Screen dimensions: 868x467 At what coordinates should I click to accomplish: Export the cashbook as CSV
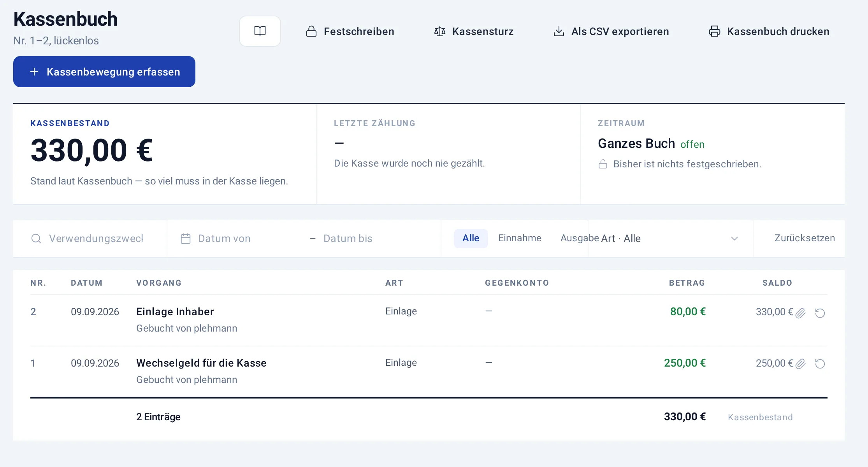tap(611, 31)
